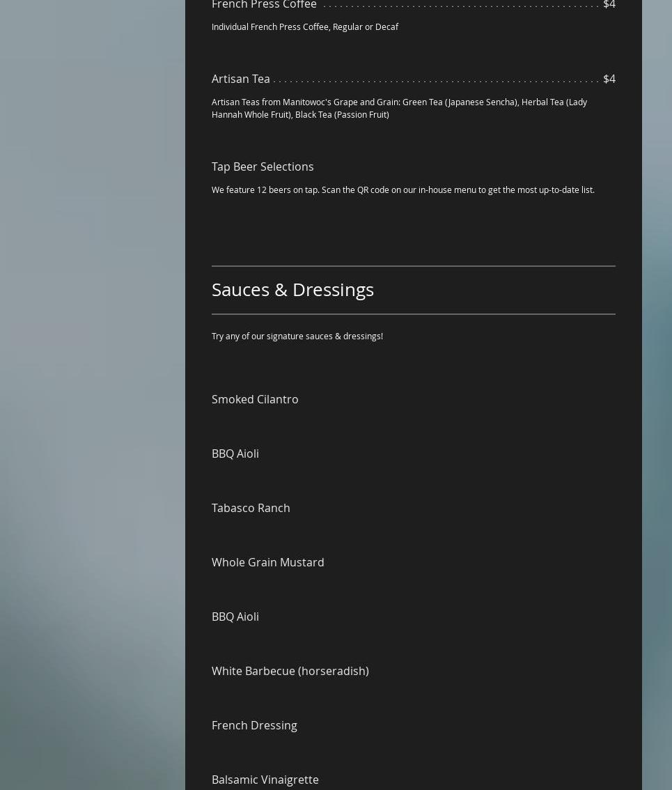Click the Sauces & Dressings section heading
Screen dimensions: 672x790
292,289
